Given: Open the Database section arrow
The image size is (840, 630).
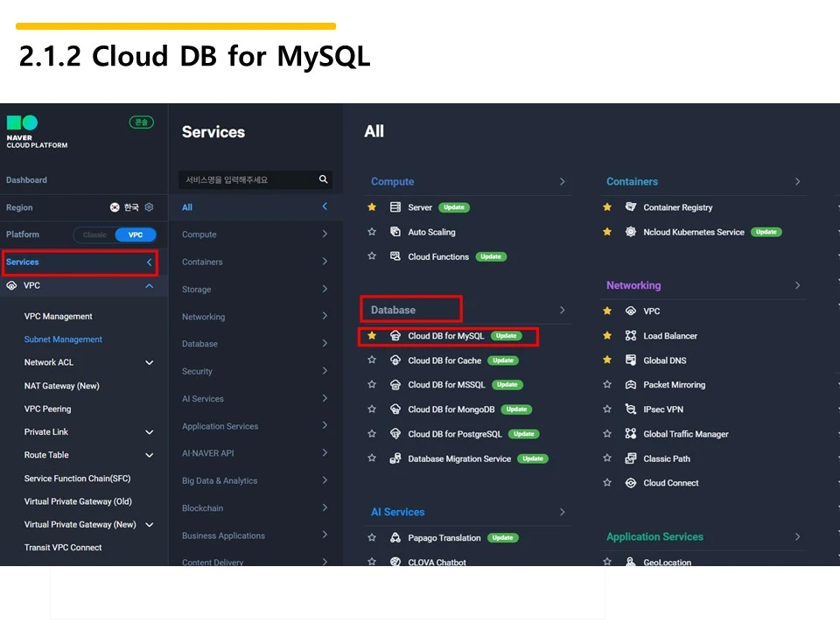Looking at the screenshot, I should [562, 310].
